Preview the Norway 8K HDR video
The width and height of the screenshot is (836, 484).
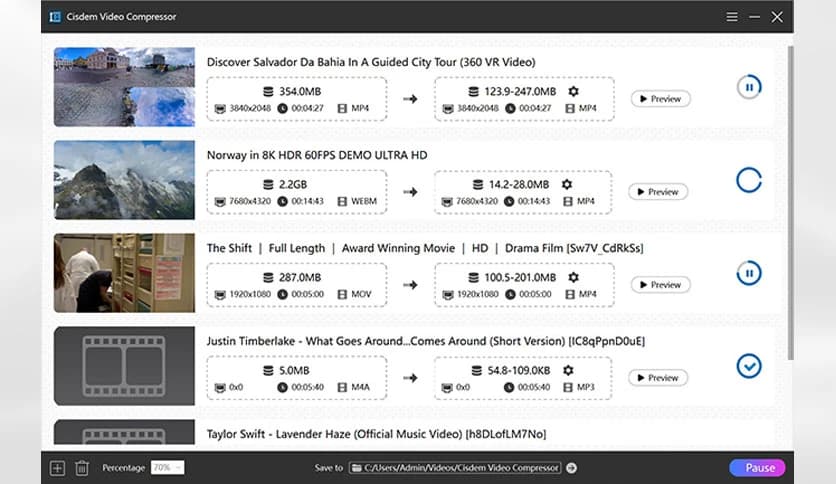658,192
